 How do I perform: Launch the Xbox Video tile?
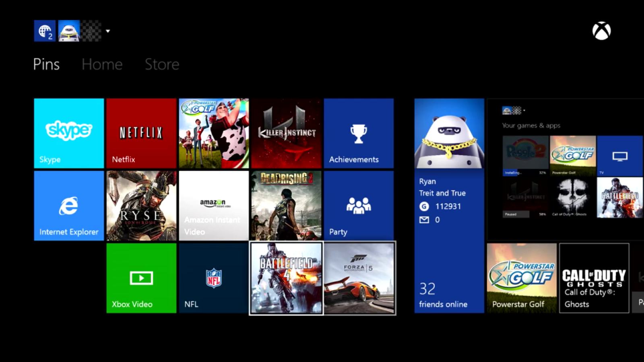(141, 278)
